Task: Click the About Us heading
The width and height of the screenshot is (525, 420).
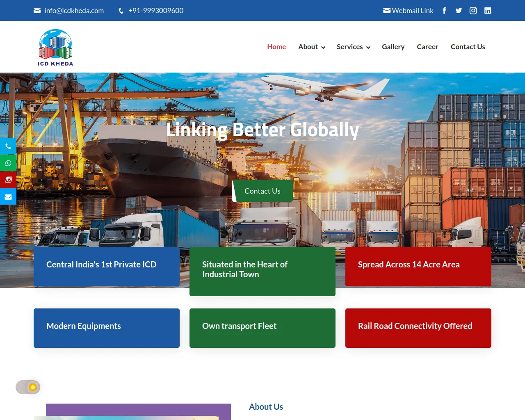Action: (266, 407)
